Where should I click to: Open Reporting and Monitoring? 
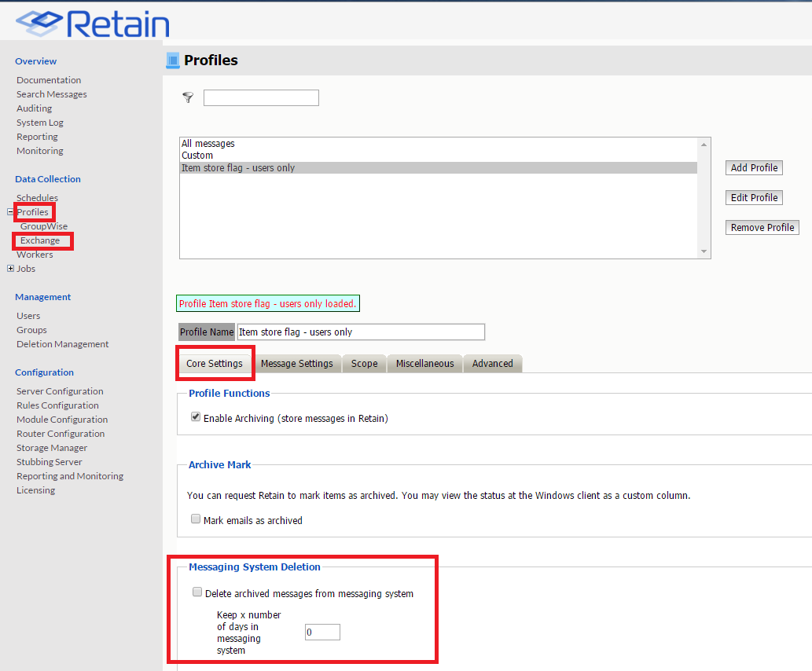[x=70, y=476]
